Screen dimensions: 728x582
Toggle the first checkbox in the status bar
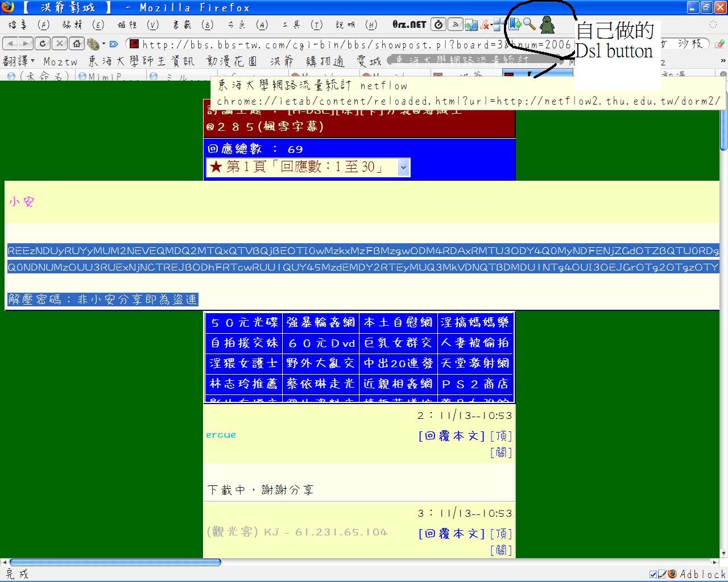click(653, 574)
